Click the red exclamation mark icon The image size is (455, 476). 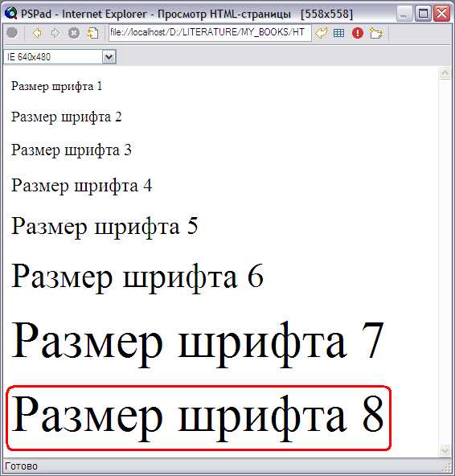358,32
